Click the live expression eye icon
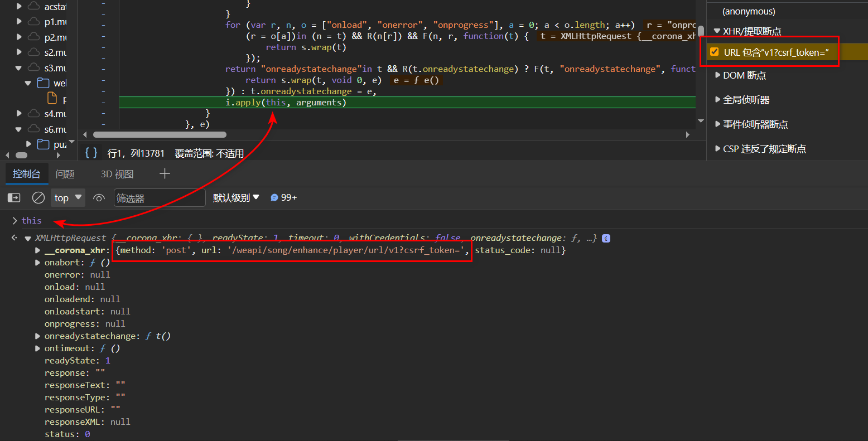868x441 pixels. point(99,198)
